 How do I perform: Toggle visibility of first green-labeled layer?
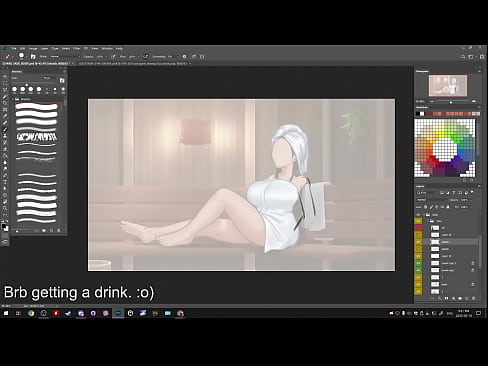point(418,263)
